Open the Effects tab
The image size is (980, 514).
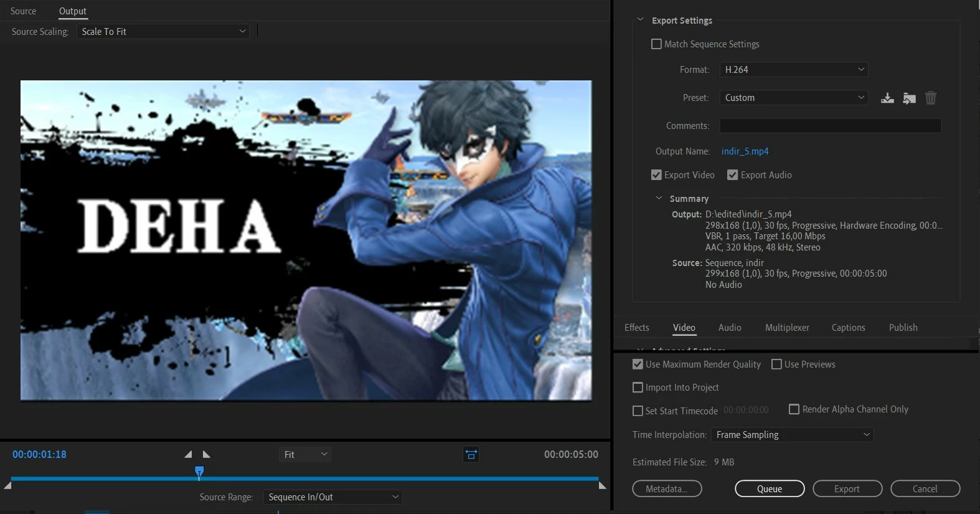pos(636,328)
